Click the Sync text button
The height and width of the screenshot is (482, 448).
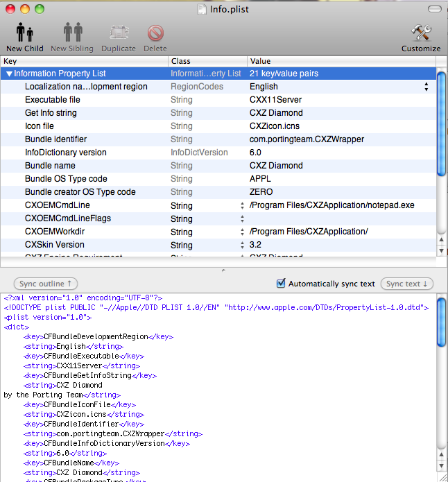click(x=407, y=284)
